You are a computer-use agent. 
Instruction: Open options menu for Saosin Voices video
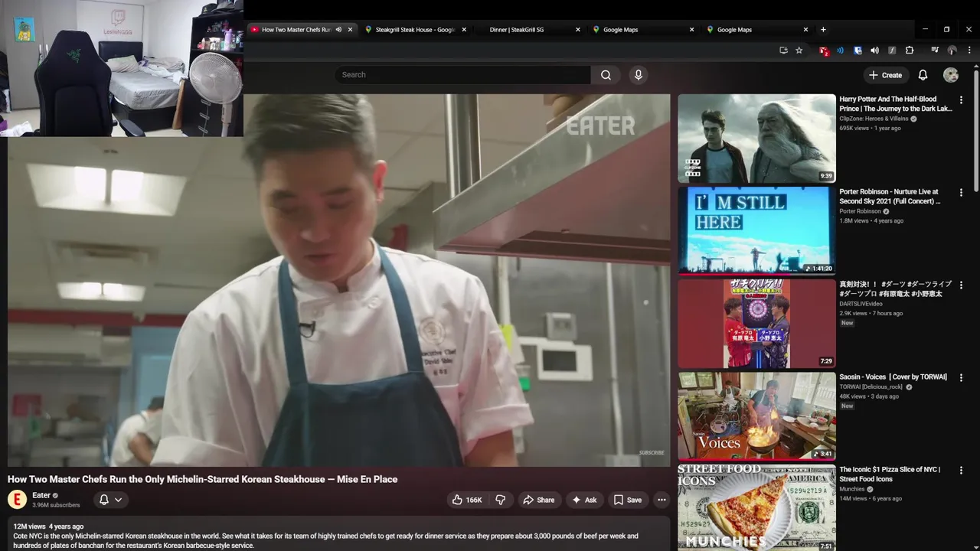pyautogui.click(x=961, y=377)
